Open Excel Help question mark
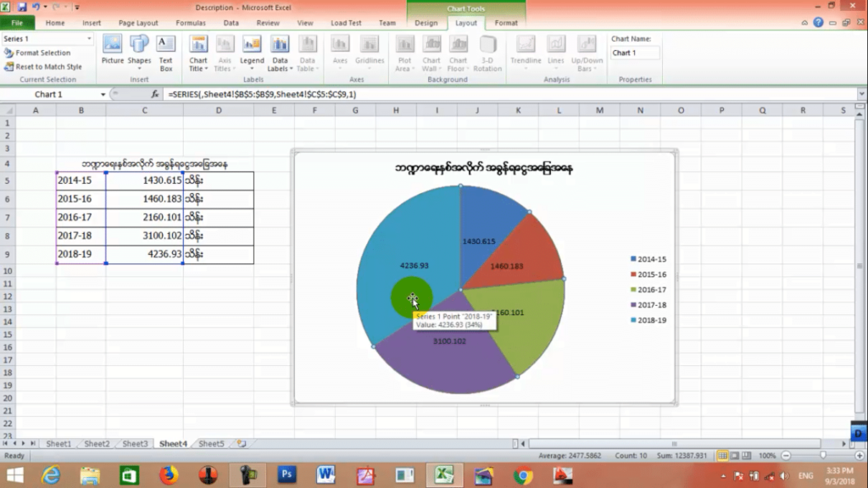The image size is (868, 488). [818, 23]
